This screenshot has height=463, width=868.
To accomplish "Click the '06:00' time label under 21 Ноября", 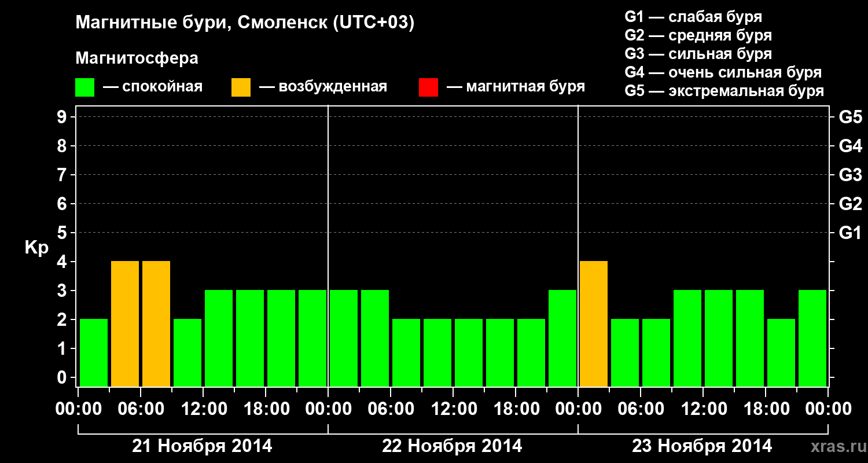I will coord(141,409).
